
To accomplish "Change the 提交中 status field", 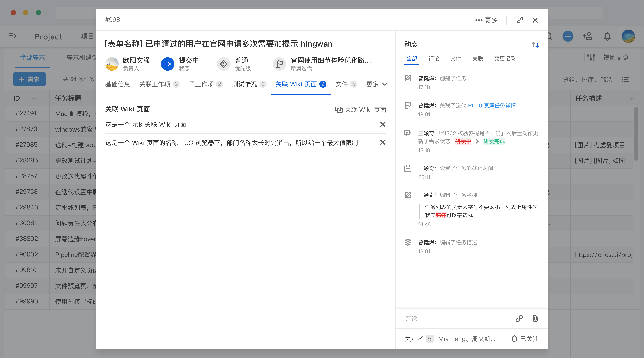I will (x=180, y=64).
